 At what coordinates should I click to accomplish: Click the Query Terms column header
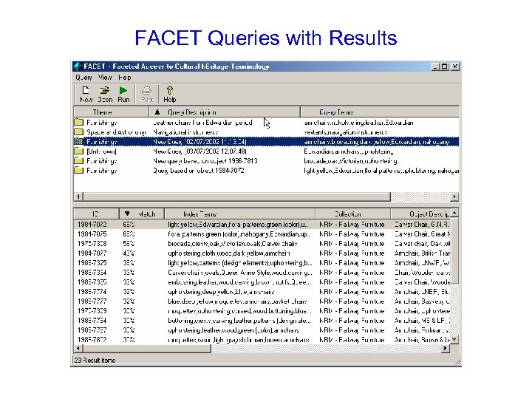tap(380, 112)
